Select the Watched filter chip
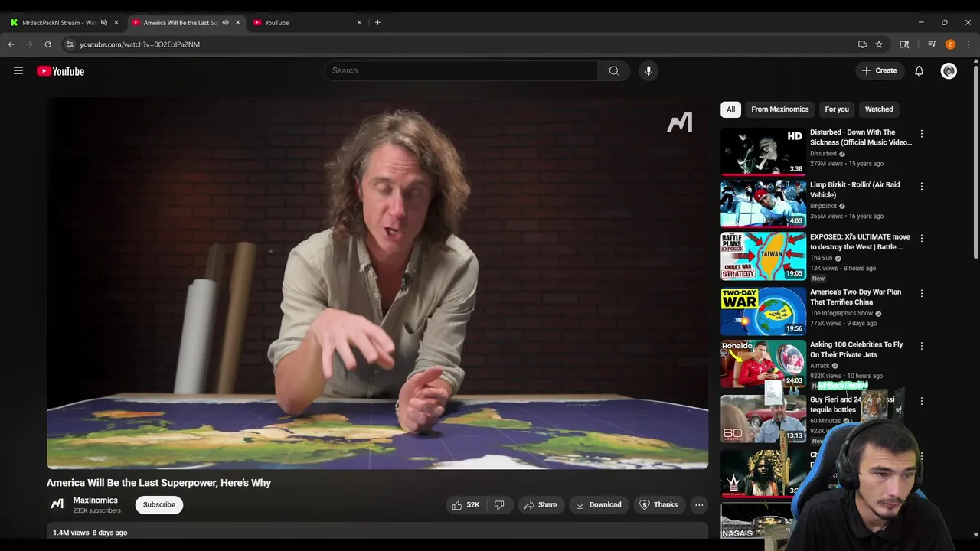 click(x=879, y=109)
